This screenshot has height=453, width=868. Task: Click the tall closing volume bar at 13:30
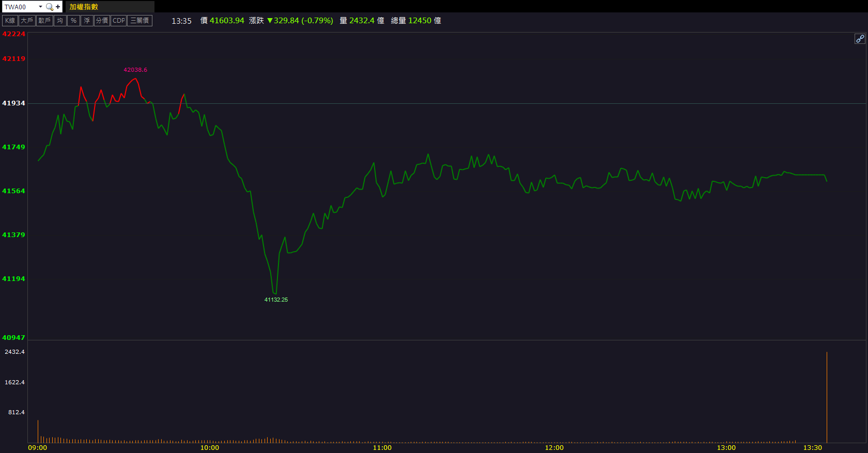pos(827,397)
